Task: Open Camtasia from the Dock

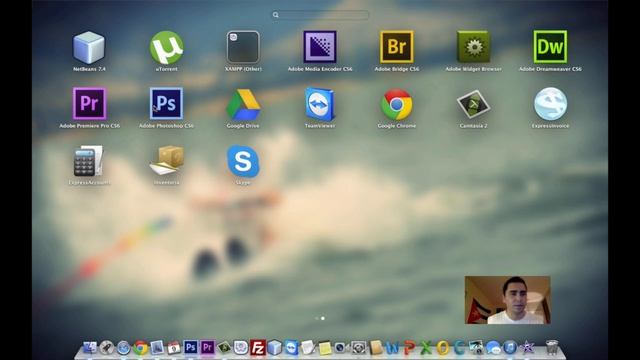Action: (224, 348)
